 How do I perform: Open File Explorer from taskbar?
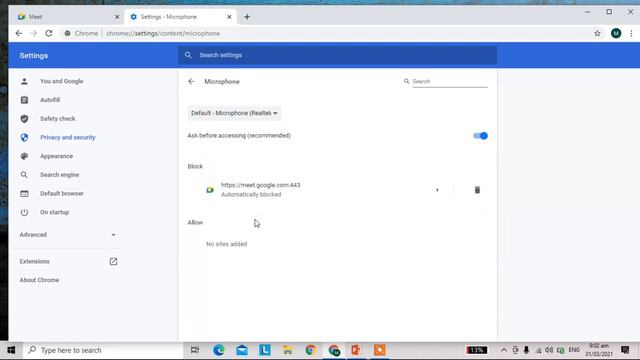click(x=288, y=350)
